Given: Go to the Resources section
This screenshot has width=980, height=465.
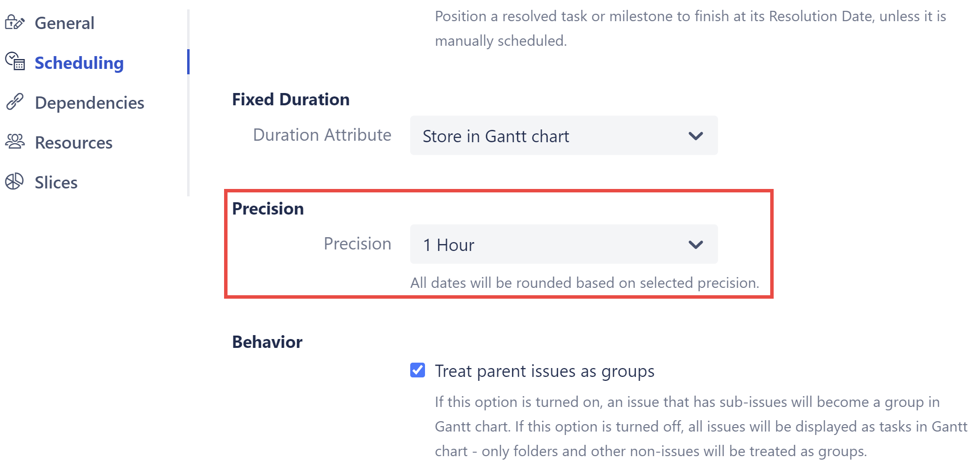Looking at the screenshot, I should 73,143.
